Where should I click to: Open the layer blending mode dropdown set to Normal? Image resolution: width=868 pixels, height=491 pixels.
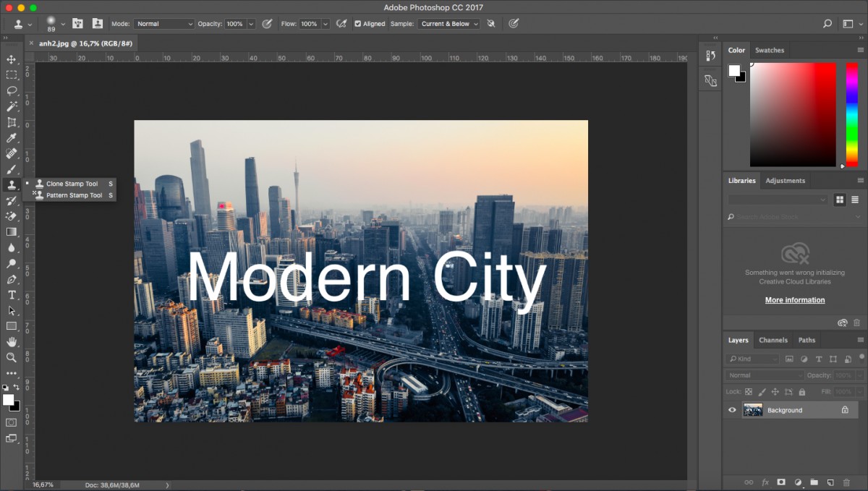tap(763, 375)
